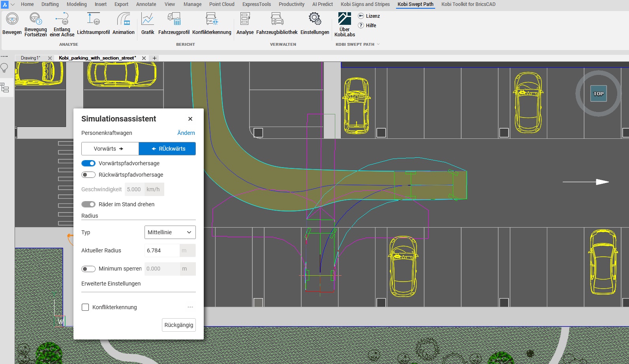Open the Typ Mittellinie dropdown

click(170, 232)
